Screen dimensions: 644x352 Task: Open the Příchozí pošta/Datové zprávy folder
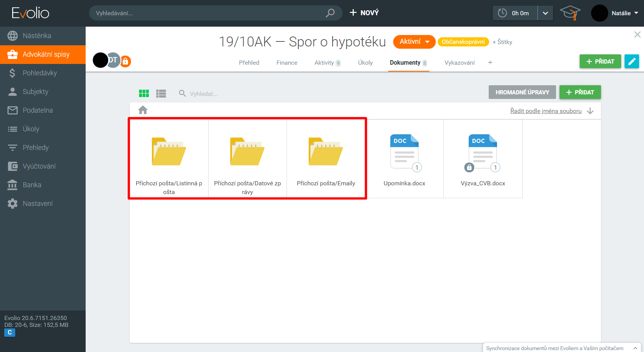click(x=247, y=159)
